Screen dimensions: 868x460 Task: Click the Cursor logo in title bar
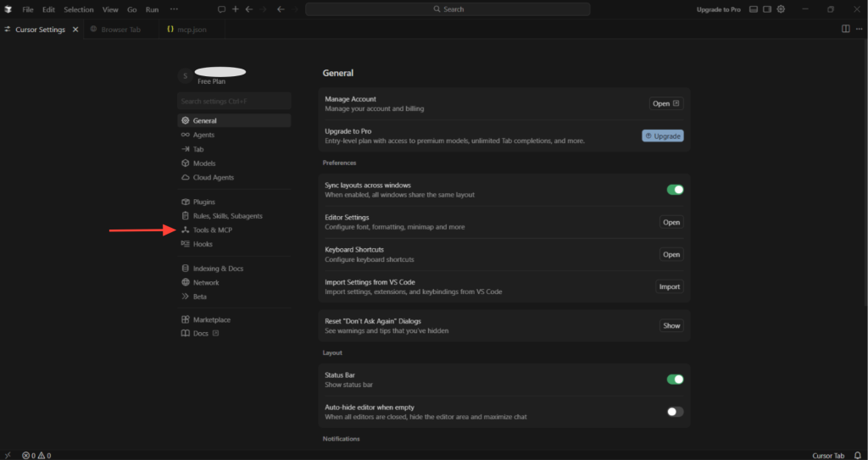point(8,9)
